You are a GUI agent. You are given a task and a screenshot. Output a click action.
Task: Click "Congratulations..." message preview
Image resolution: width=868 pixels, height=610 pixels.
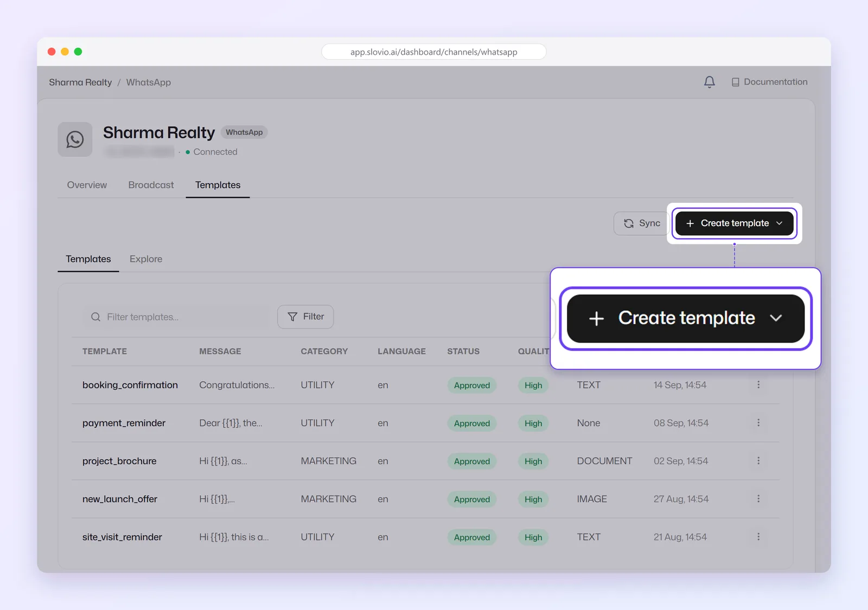(237, 385)
